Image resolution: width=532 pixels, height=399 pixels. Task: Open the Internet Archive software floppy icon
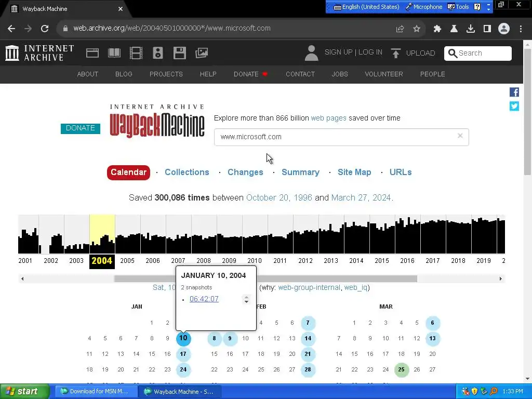pyautogui.click(x=179, y=53)
